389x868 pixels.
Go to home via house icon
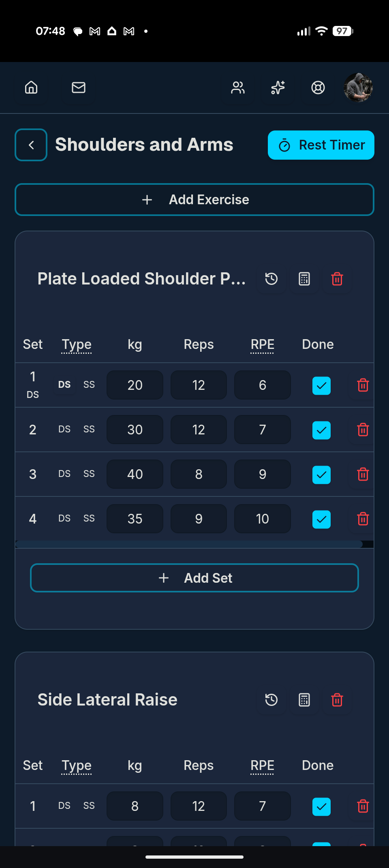click(31, 88)
